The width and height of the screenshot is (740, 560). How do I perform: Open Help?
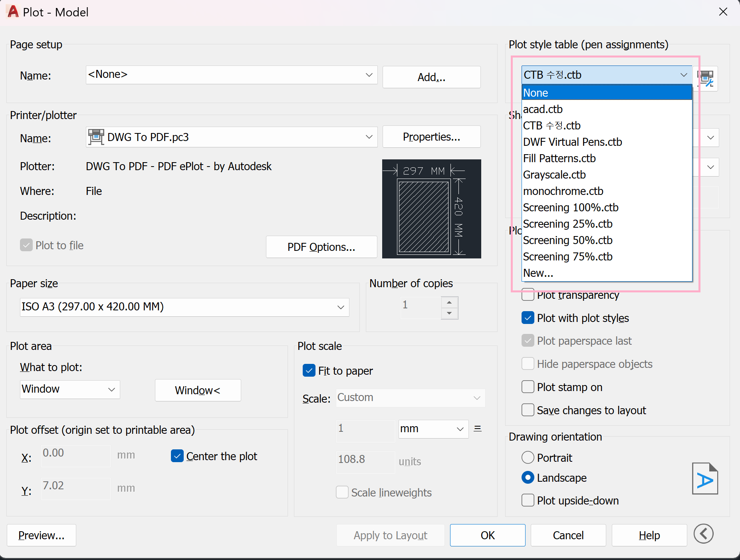[x=649, y=535]
